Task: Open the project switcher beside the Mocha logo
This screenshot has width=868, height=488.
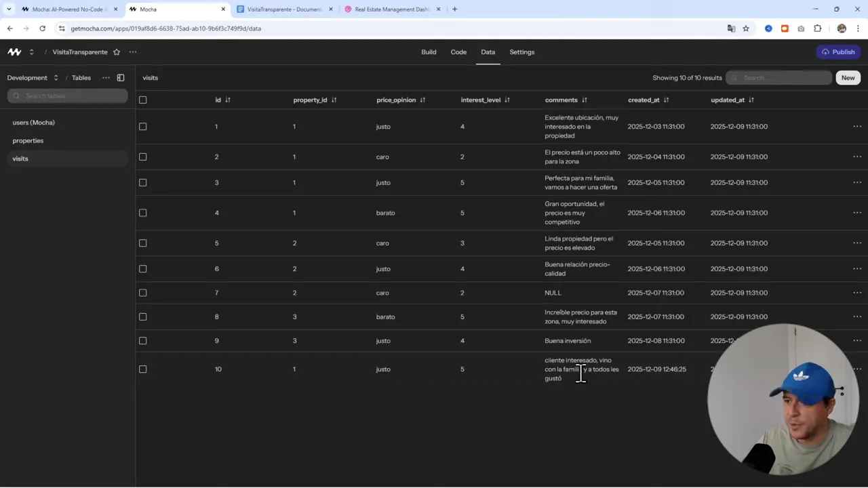Action: [31, 52]
